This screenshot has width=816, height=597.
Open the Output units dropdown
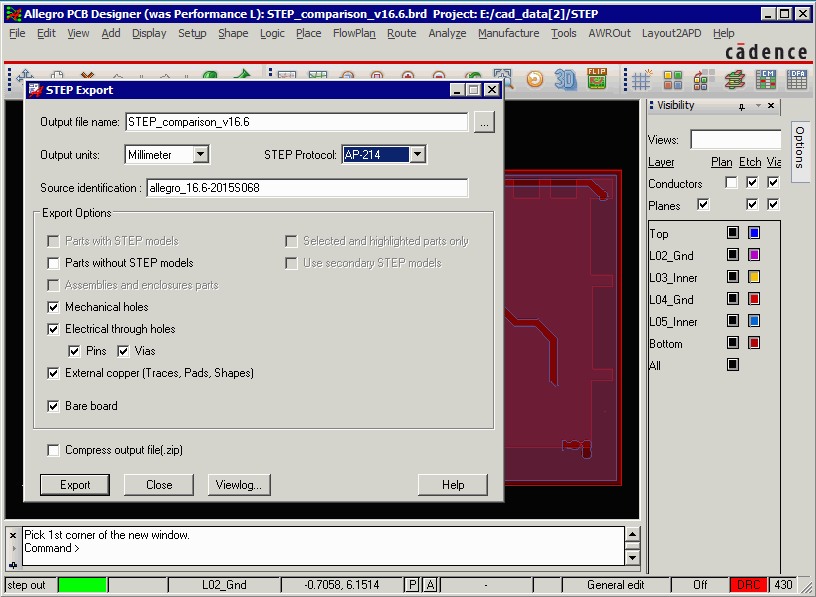tap(200, 155)
